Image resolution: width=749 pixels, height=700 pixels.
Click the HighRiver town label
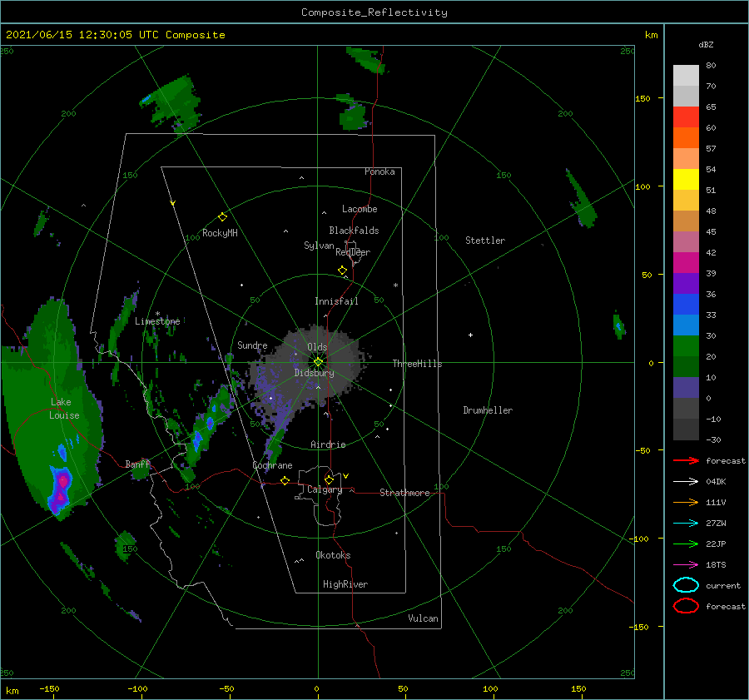pos(345,584)
